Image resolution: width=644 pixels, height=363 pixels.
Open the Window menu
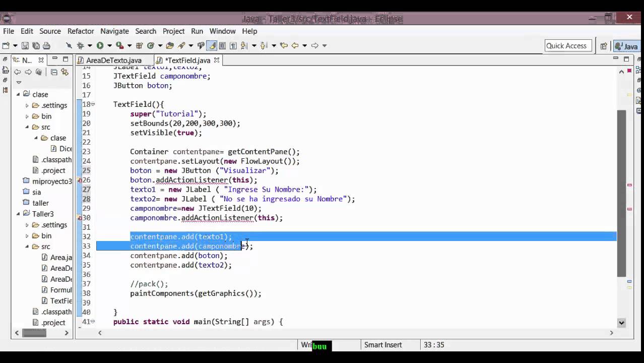click(x=222, y=31)
